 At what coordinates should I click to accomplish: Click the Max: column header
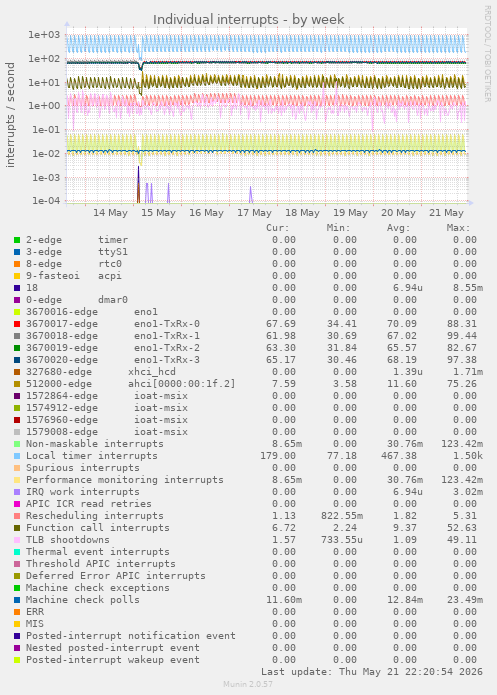click(458, 228)
